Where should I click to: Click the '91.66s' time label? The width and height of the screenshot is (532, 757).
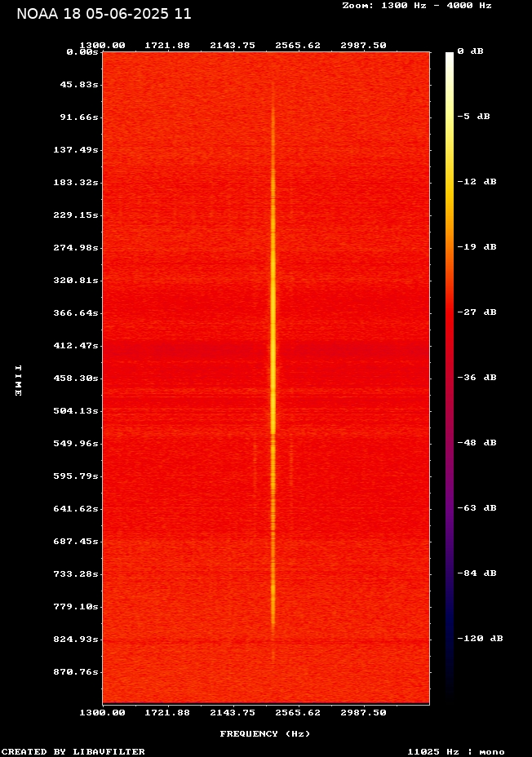pyautogui.click(x=79, y=117)
